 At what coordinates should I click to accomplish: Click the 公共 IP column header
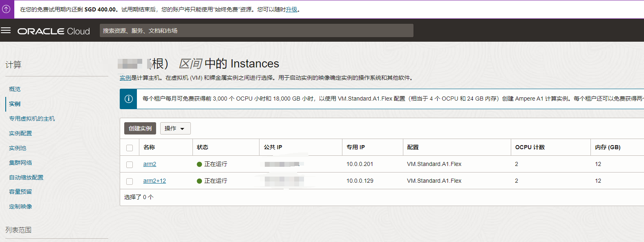[273, 147]
